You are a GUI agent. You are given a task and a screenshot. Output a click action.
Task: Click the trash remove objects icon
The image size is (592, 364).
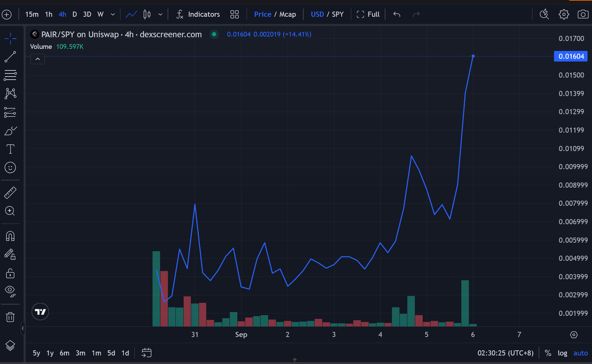coord(10,316)
